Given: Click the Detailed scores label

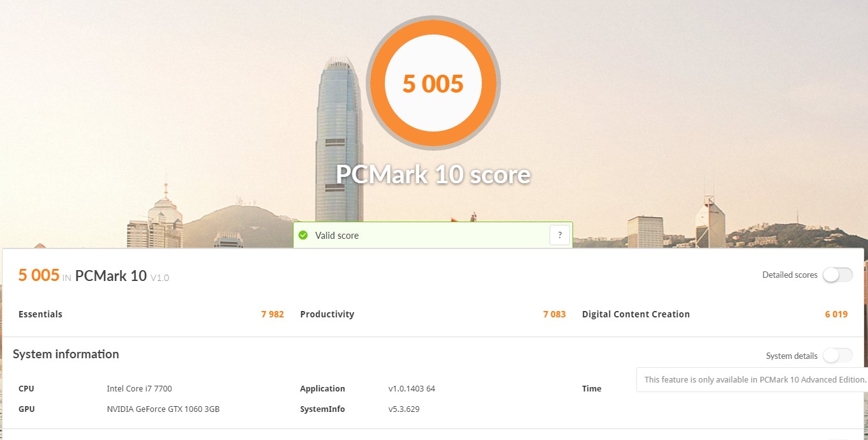Looking at the screenshot, I should click(789, 275).
